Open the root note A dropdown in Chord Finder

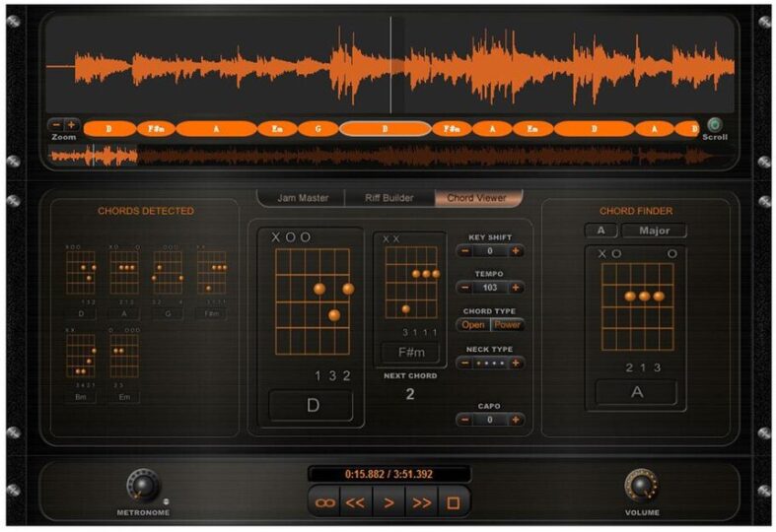(x=600, y=231)
